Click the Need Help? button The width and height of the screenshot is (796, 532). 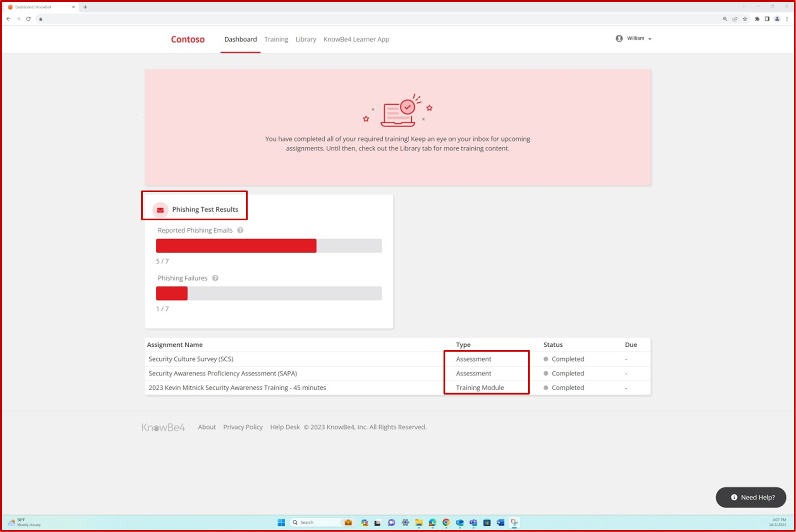[751, 497]
